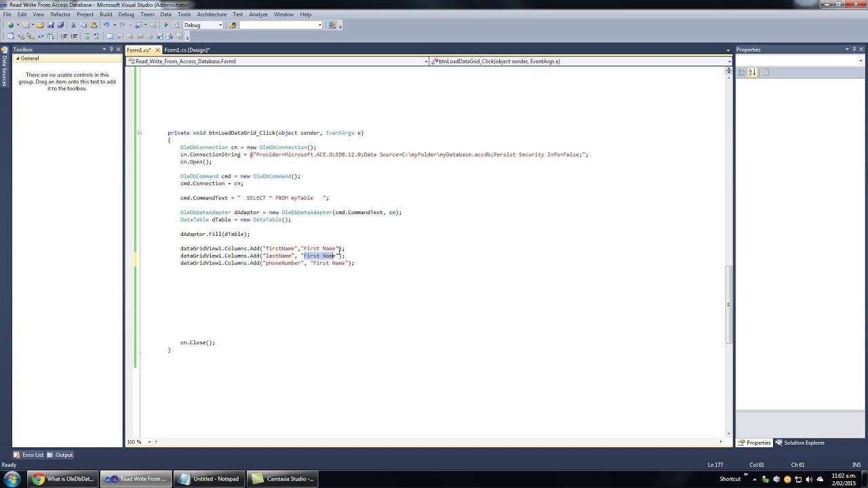The height and width of the screenshot is (488, 868).
Task: Click the Extension Manager icon at toolbar end
Action: click(332, 25)
